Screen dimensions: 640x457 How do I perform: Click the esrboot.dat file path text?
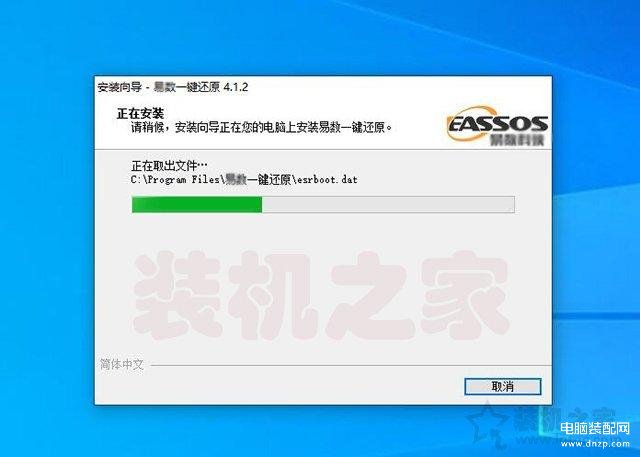coord(244,180)
